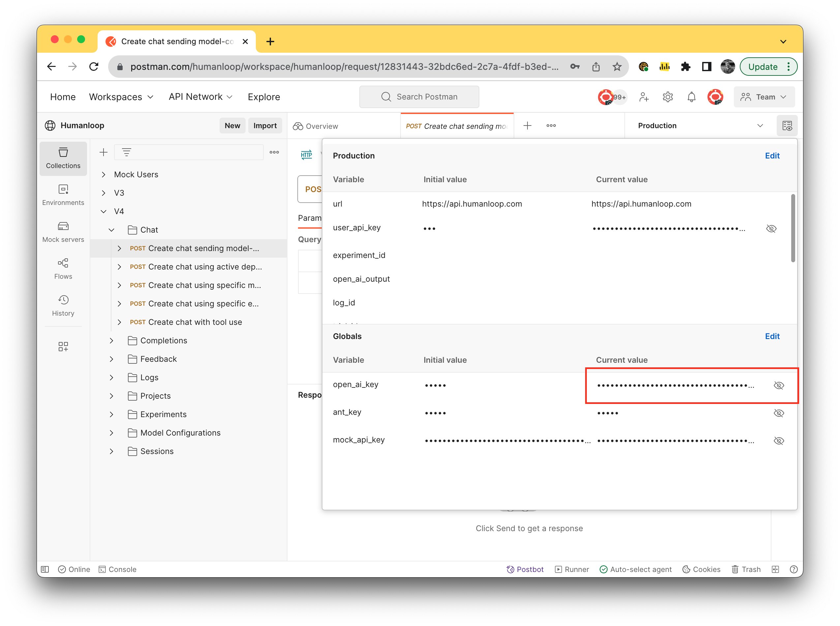The image size is (840, 626).
Task: Open the Console from the status bar
Action: 117,569
